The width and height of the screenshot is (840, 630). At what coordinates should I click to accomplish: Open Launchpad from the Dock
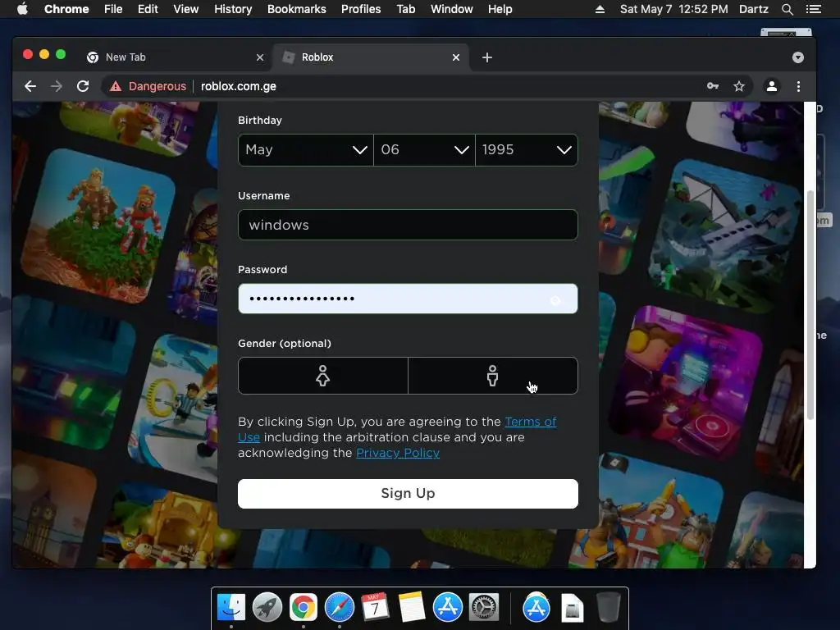tap(267, 607)
